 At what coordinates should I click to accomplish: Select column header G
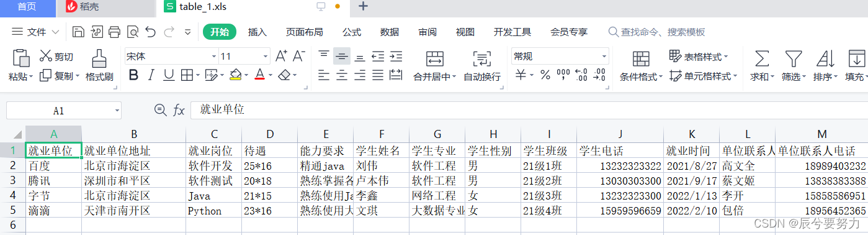pos(437,134)
